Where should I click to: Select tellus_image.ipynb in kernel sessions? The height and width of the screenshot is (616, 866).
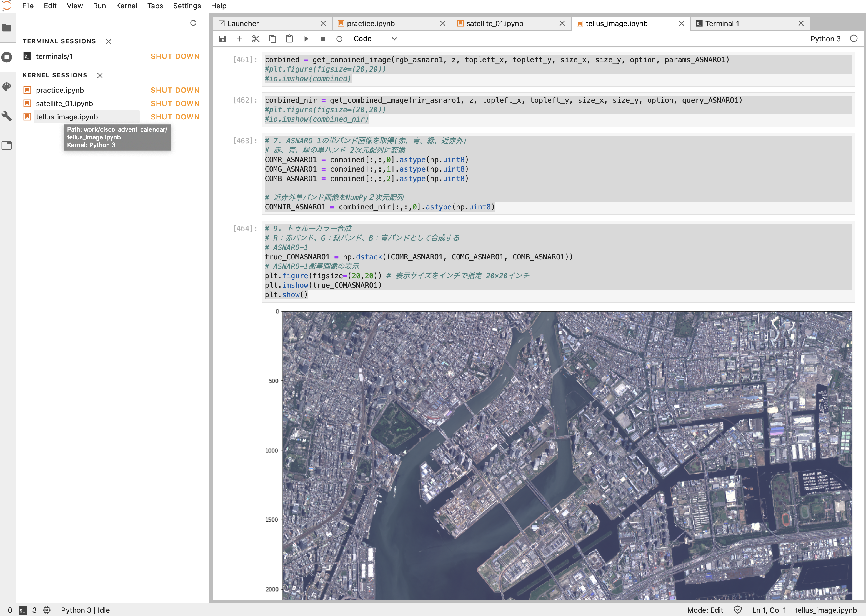67,116
